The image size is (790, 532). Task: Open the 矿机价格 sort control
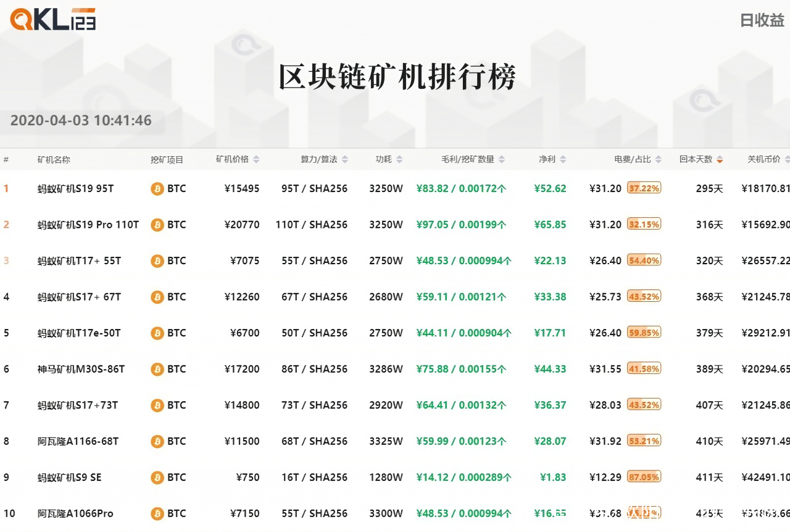coord(257,159)
